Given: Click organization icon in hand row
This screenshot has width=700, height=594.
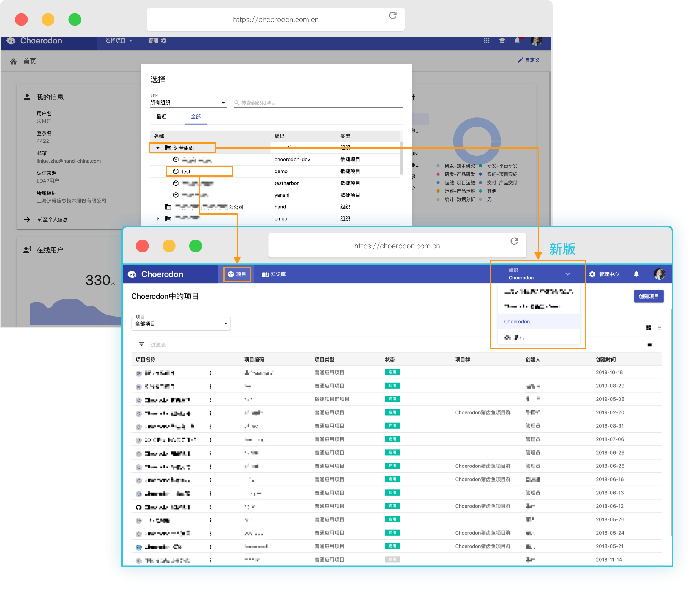Looking at the screenshot, I should point(168,207).
